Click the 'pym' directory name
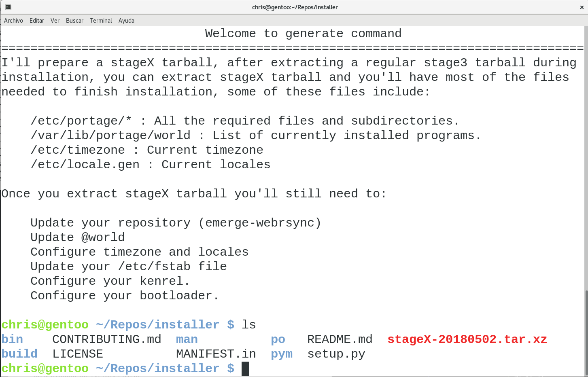Screen dimensions: 588x377 pos(282,354)
